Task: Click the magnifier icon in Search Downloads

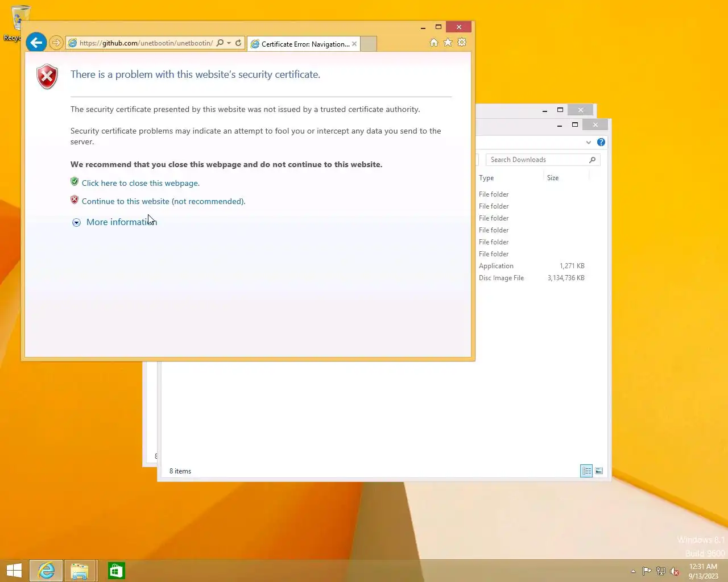Action: [x=592, y=160]
